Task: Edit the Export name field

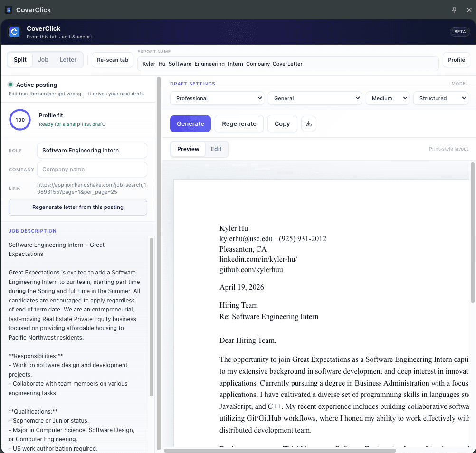Action: 288,64
